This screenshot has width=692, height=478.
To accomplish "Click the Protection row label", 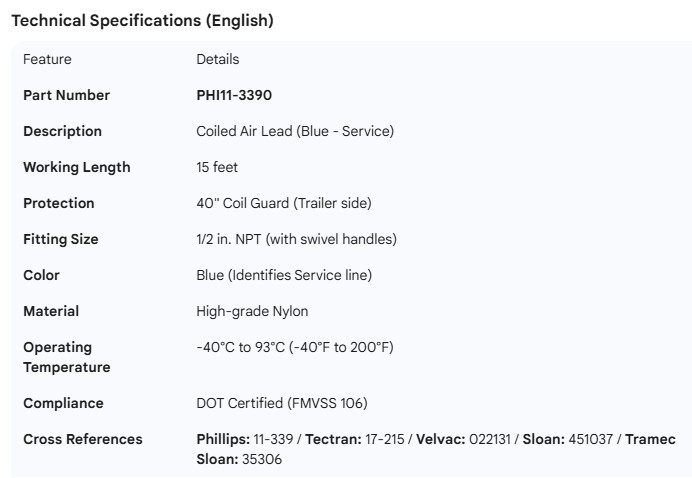I will click(x=58, y=203).
